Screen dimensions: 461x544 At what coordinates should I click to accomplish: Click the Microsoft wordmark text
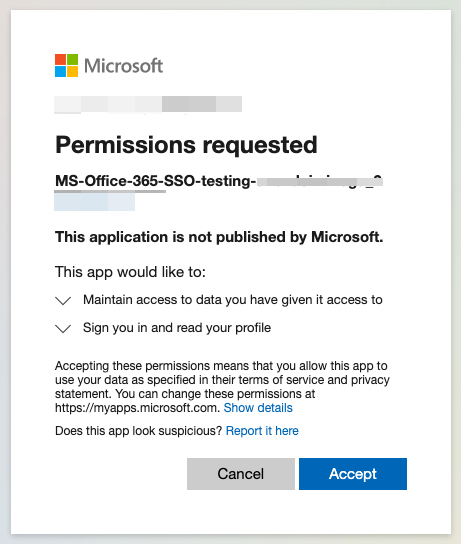(x=123, y=66)
